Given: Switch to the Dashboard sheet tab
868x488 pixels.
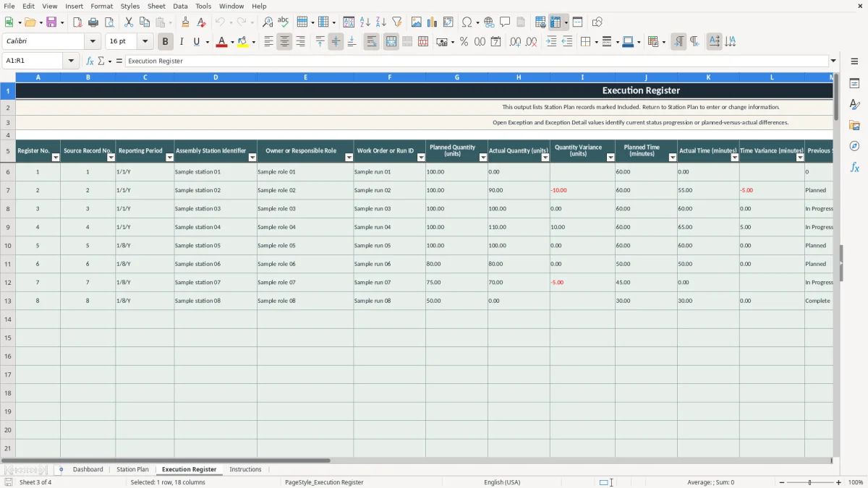Looking at the screenshot, I should (88, 470).
